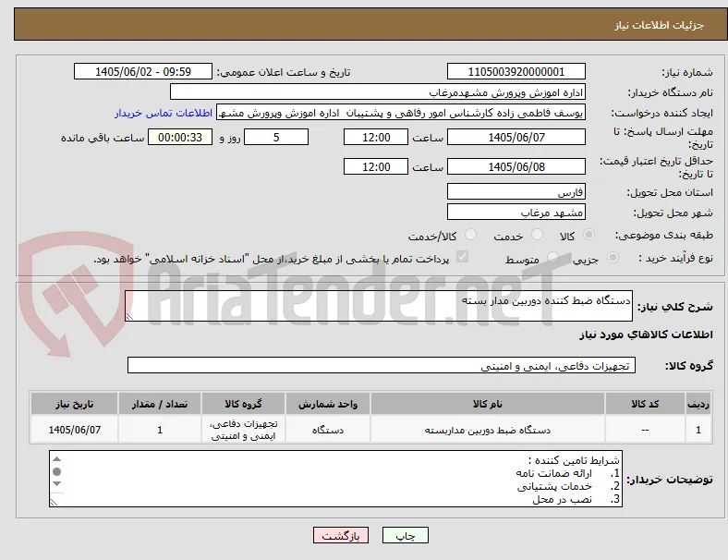Click the شرایط تامین کننده heading line
Image resolution: width=728 pixels, height=560 pixels.
click(x=574, y=460)
